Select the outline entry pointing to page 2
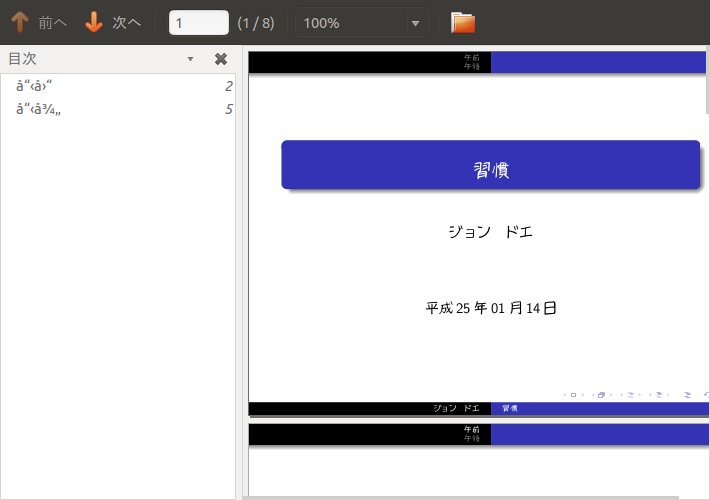The image size is (710, 500). tap(118, 86)
